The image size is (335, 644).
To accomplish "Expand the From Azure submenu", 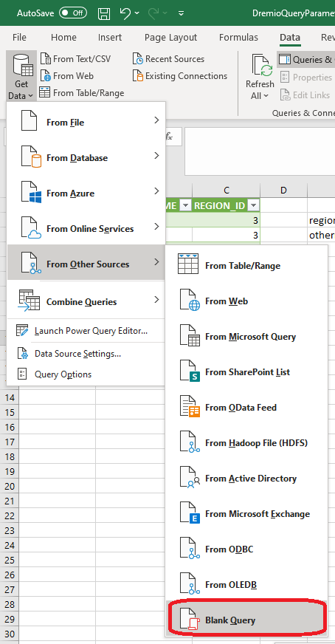I will point(86,193).
